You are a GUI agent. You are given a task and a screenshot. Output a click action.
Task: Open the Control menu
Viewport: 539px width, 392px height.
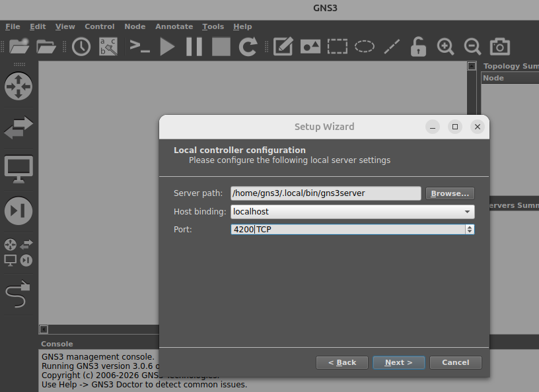click(100, 26)
